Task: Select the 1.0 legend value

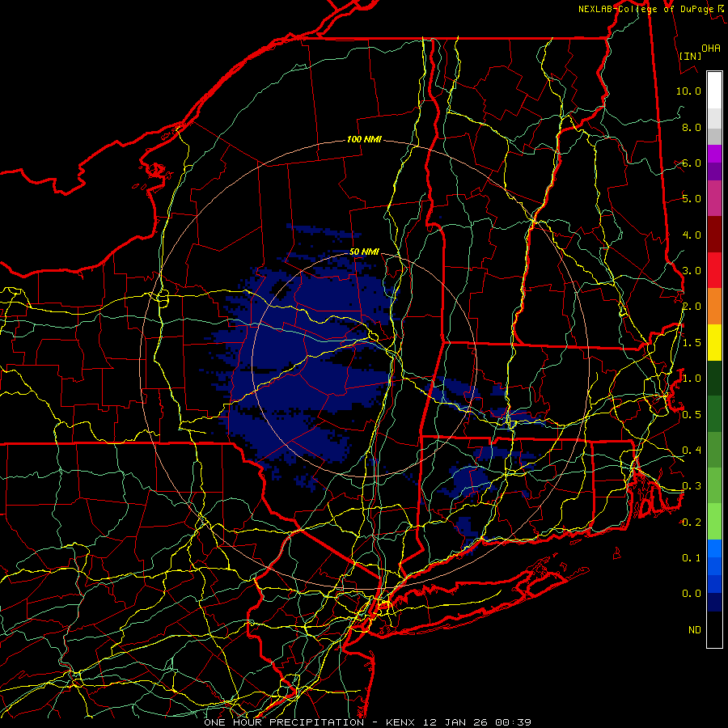Action: pyautogui.click(x=692, y=379)
